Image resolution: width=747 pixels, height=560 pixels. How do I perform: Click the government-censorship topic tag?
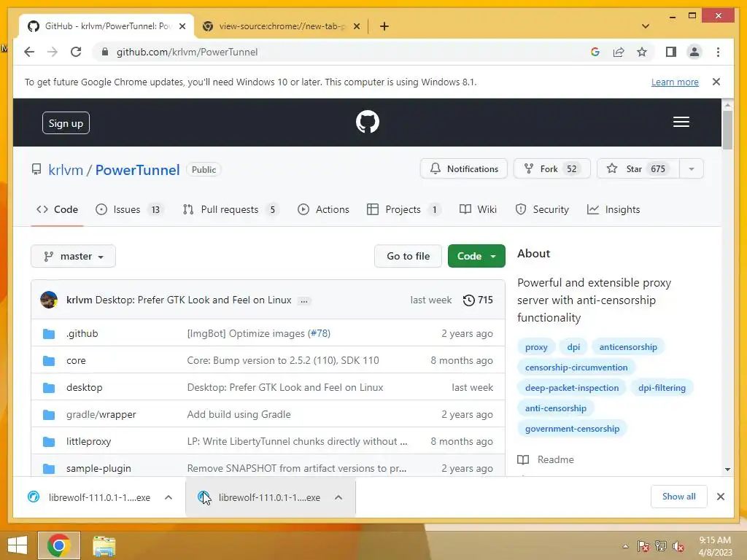click(x=572, y=429)
